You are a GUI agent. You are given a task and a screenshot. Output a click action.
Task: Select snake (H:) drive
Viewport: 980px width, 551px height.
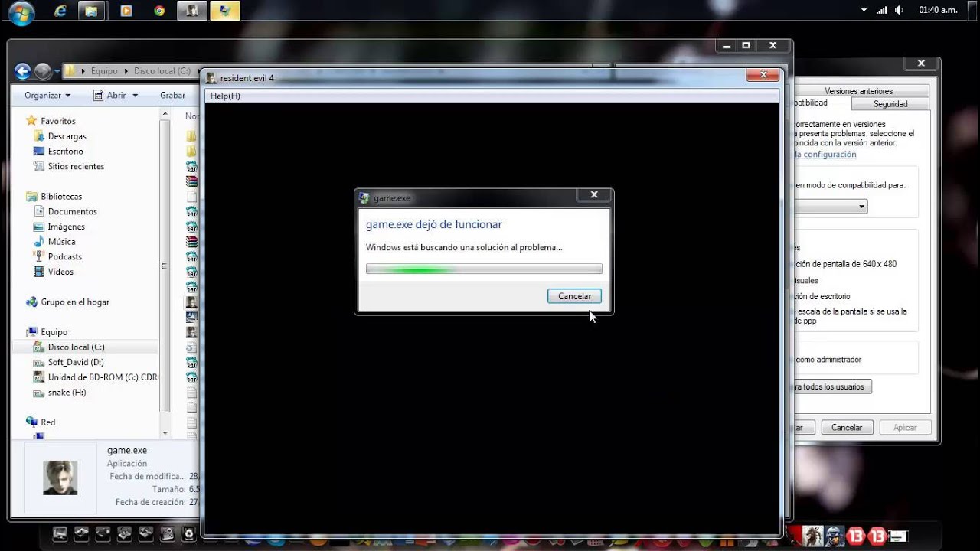point(67,392)
